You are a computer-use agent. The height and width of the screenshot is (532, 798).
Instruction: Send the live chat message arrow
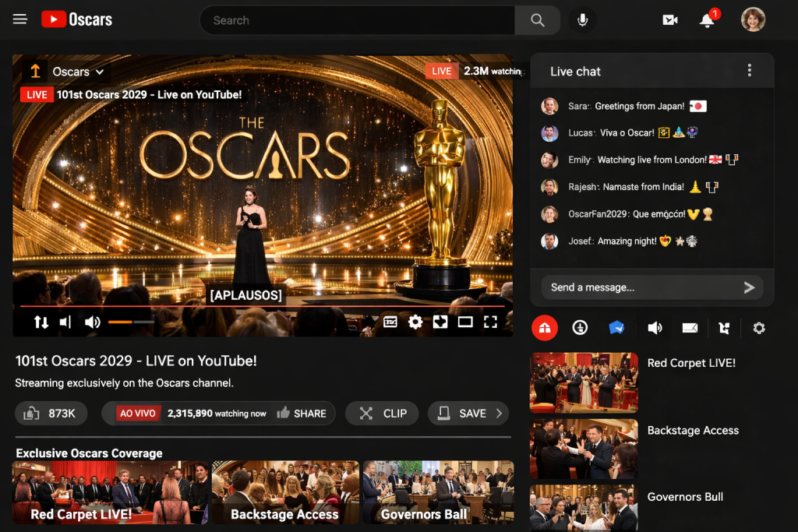pos(749,287)
